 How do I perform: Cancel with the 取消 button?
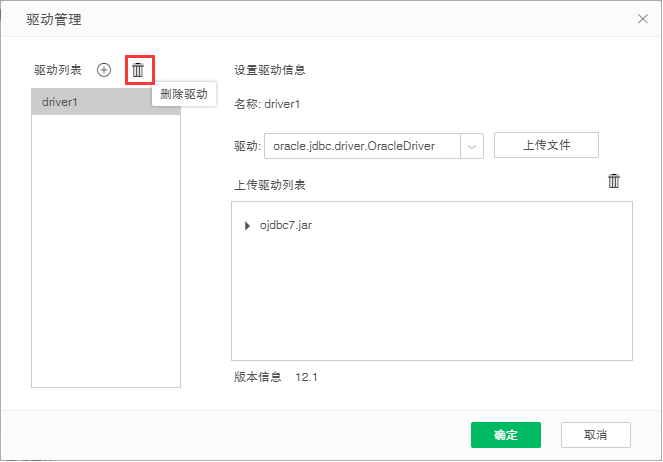[x=596, y=435]
